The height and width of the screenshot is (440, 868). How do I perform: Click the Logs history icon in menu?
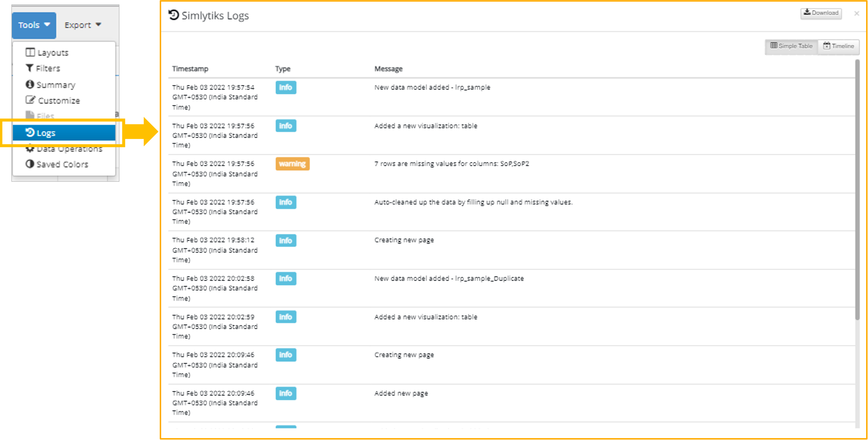click(x=30, y=132)
